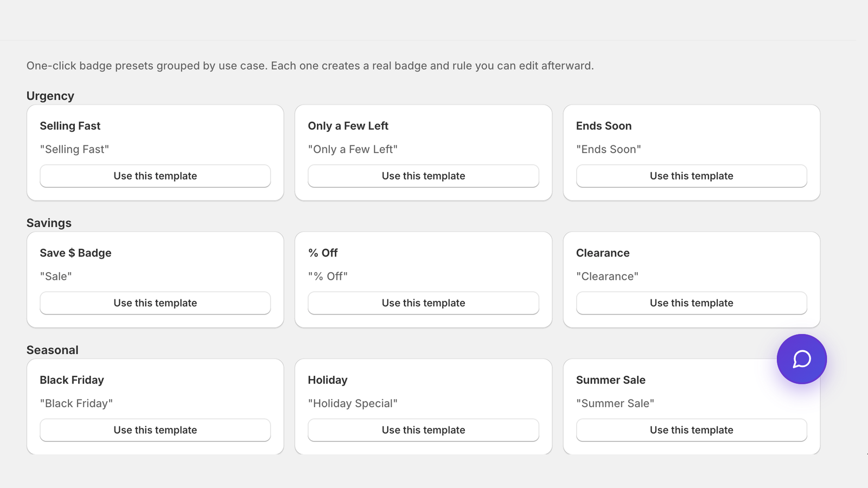Click the Seasonal section heading
Image resolution: width=868 pixels, height=488 pixels.
(53, 350)
